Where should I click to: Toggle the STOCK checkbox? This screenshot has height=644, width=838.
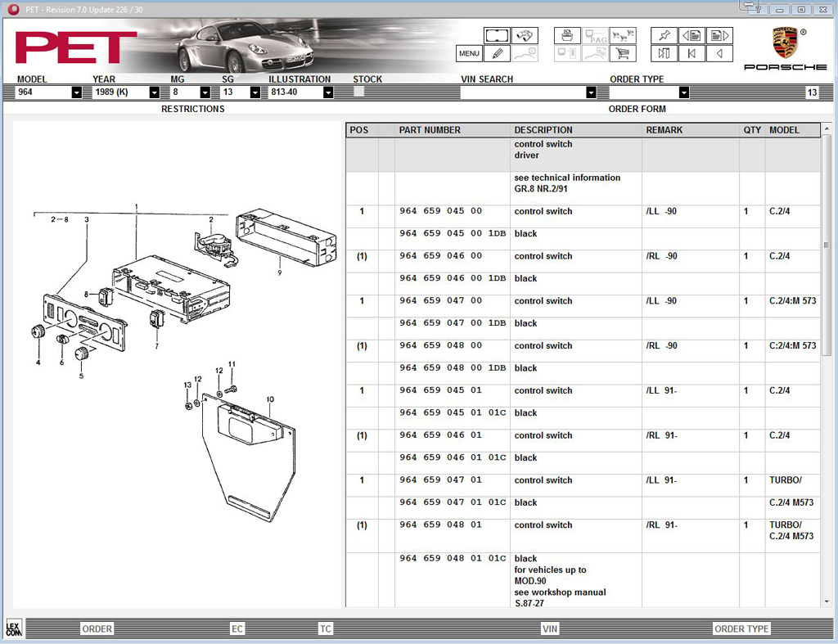pyautogui.click(x=358, y=92)
